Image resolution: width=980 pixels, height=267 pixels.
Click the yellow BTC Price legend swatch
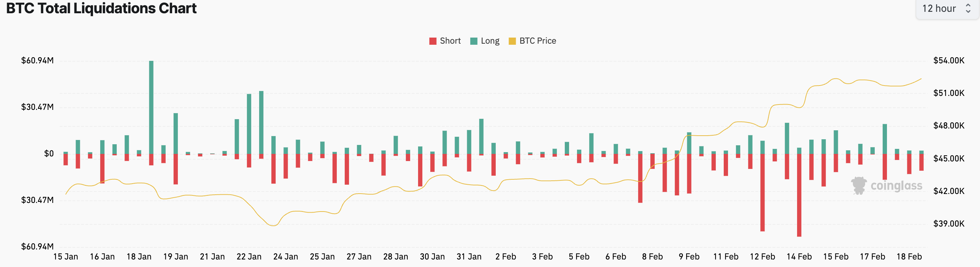pyautogui.click(x=512, y=41)
